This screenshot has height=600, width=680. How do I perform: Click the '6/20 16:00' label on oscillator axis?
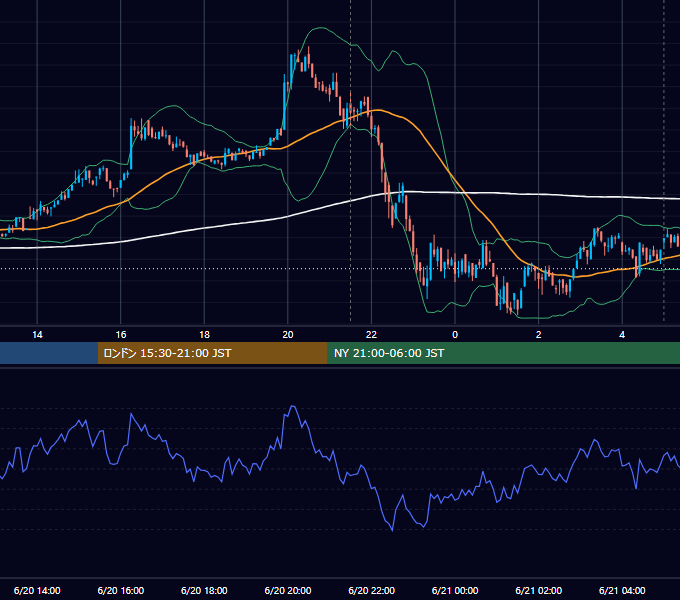(x=121, y=590)
